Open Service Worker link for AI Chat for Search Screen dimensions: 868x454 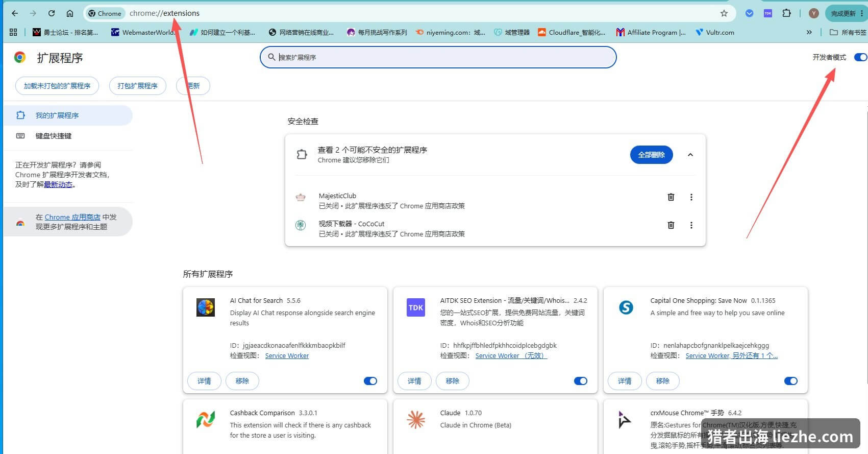tap(287, 355)
